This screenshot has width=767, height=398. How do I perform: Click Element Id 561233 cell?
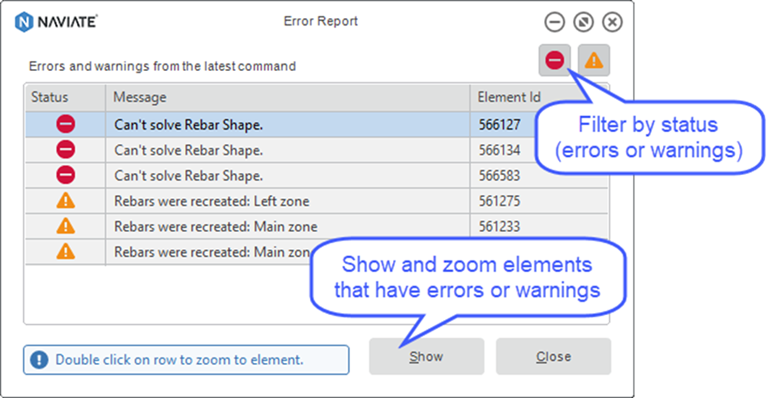click(x=499, y=226)
